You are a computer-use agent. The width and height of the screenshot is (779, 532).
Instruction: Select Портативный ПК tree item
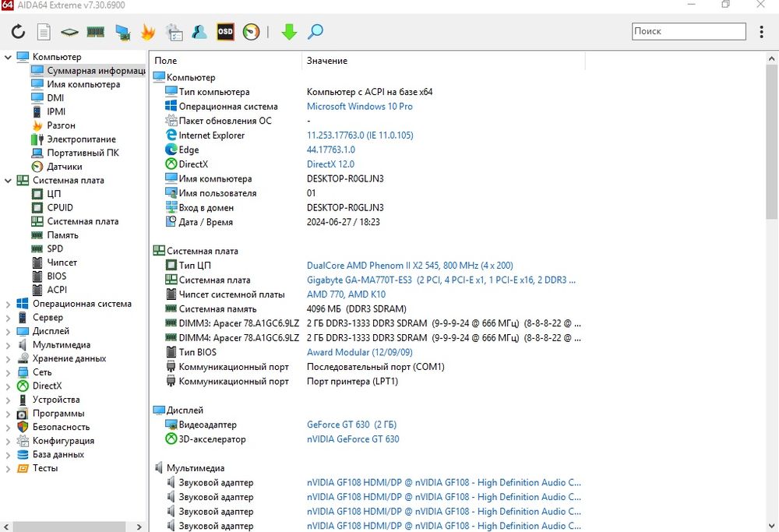click(x=83, y=153)
